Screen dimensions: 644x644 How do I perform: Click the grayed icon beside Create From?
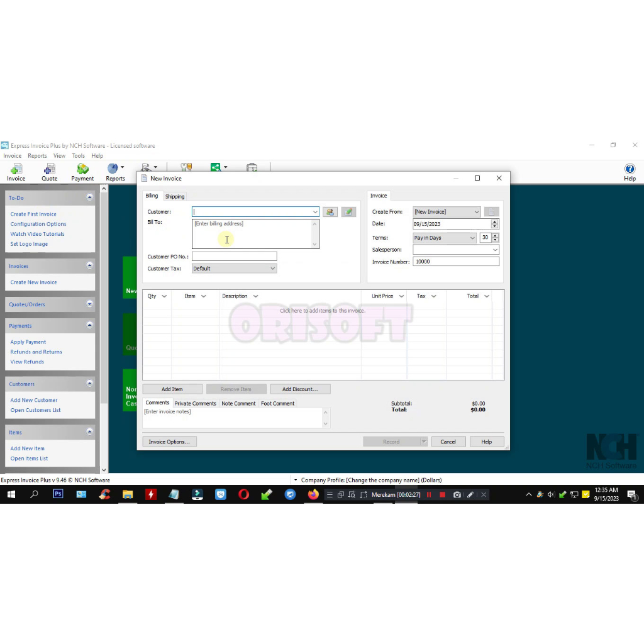point(491,212)
